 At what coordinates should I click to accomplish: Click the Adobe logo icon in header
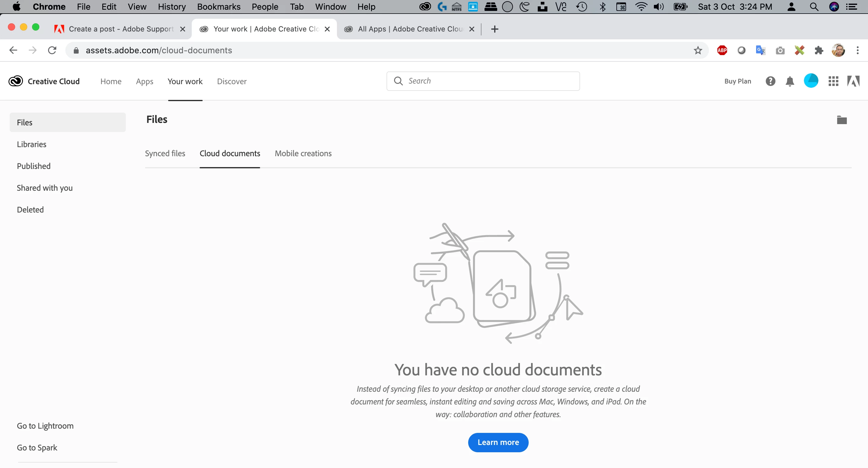coord(853,81)
